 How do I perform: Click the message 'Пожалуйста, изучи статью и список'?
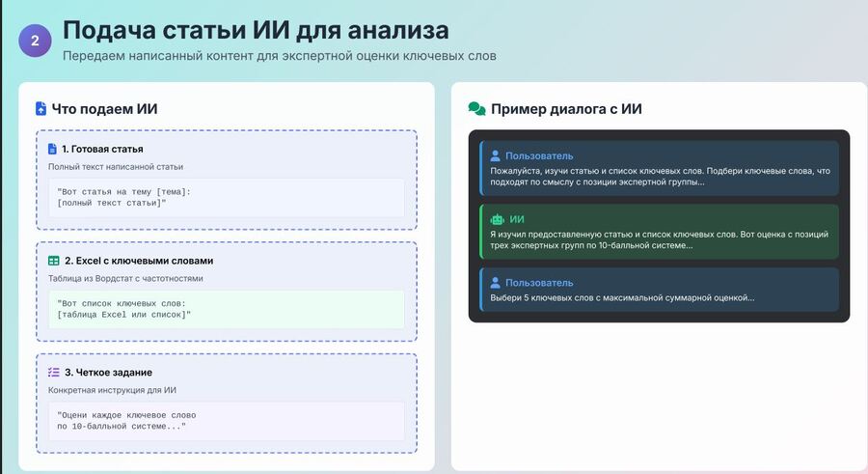coord(660,177)
